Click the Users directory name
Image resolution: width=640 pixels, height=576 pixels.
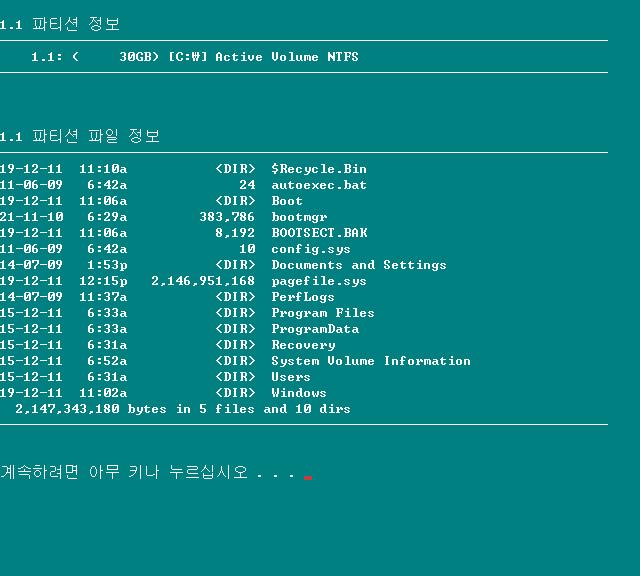point(291,377)
